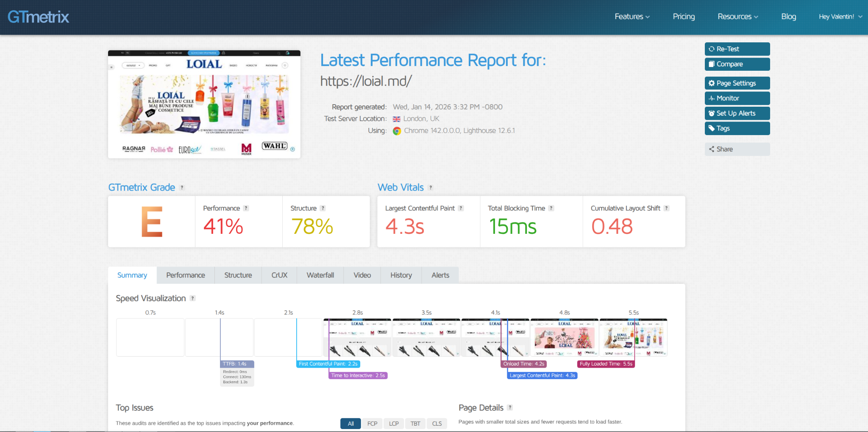Filter top issues by CLS
The image size is (868, 432).
[x=437, y=424]
